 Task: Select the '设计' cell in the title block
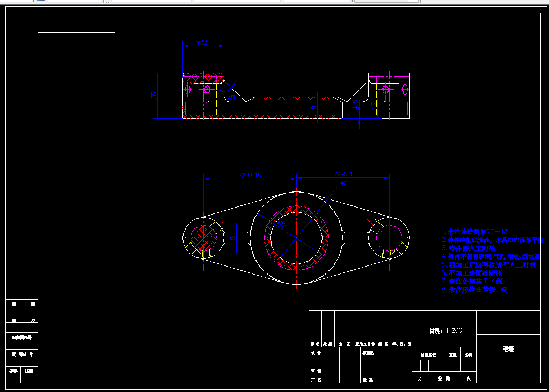(316, 353)
